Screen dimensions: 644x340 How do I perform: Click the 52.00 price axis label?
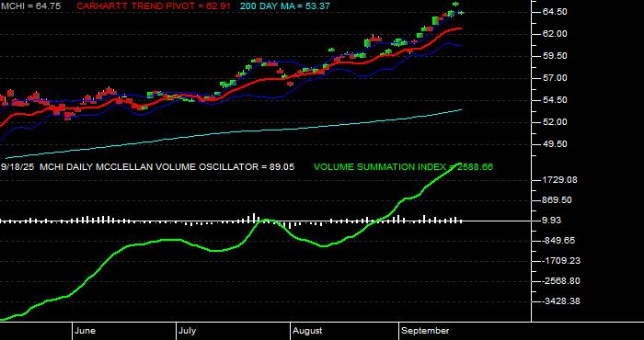(555, 122)
